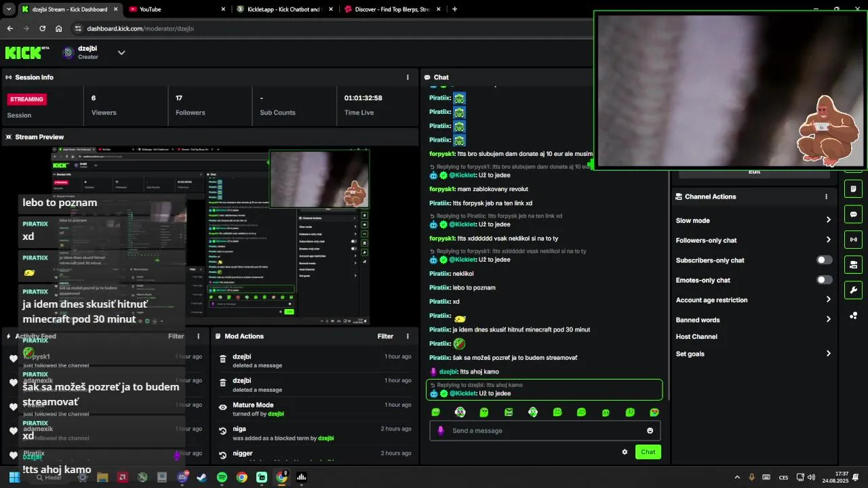Click Host Channel action
The image size is (868, 488).
[696, 337]
